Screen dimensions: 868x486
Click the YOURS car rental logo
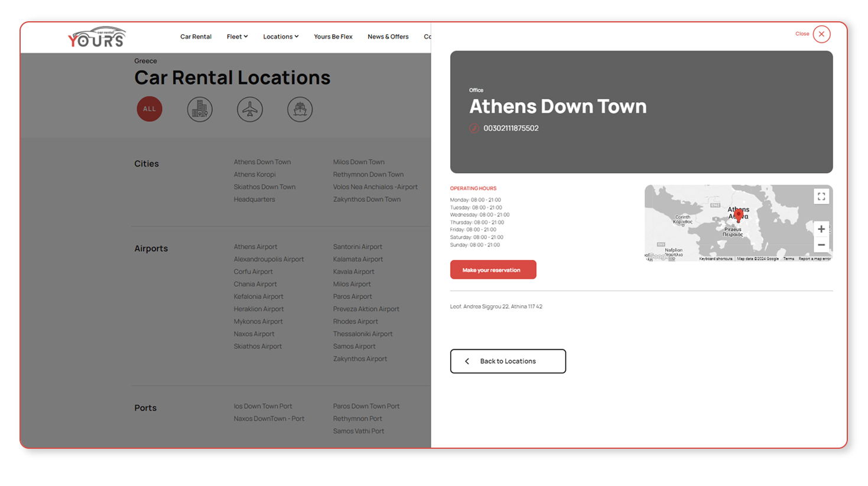point(97,37)
